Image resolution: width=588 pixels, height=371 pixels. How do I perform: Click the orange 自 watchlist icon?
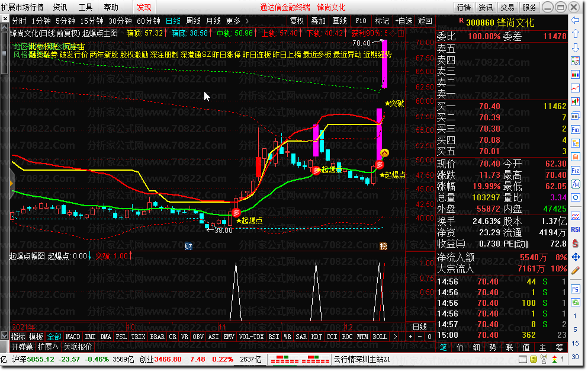[575, 156]
